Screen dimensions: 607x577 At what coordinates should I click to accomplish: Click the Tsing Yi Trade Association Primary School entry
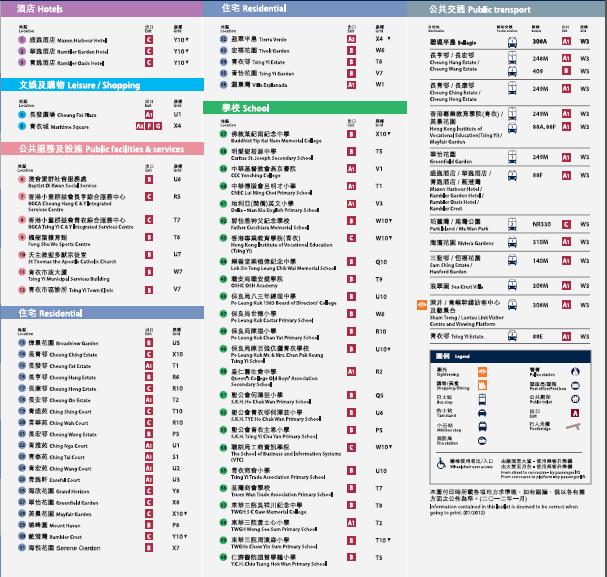(x=278, y=473)
